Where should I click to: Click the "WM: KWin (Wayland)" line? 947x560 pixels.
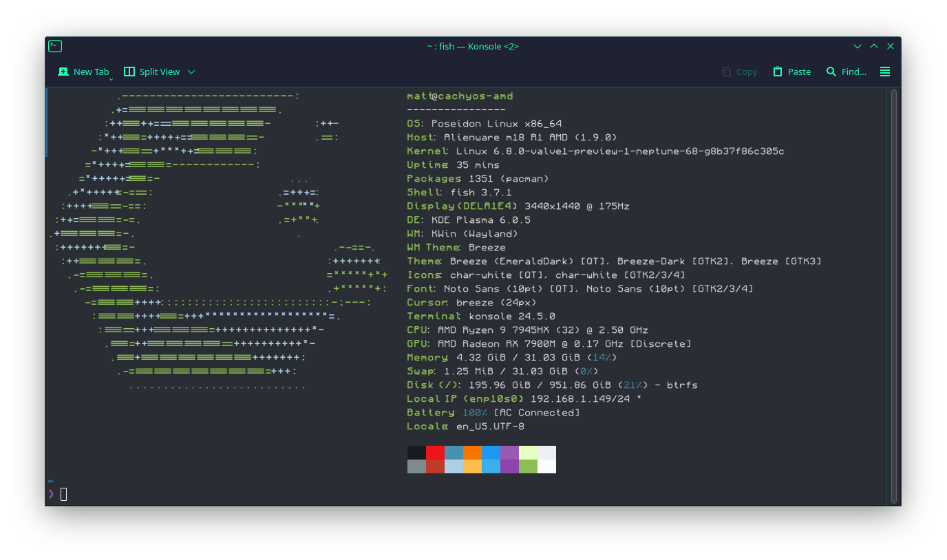point(462,234)
